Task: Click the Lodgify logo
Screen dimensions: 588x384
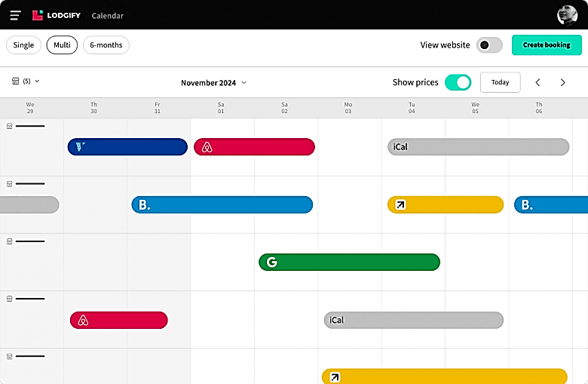Action: point(57,15)
